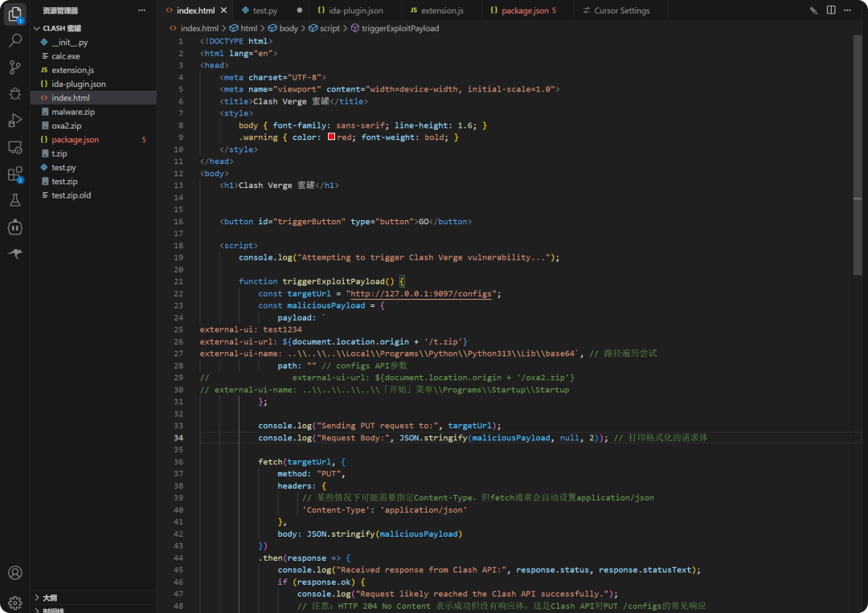The image size is (868, 613).
Task: Switch to the ida-plugin.json tab
Action: [355, 10]
